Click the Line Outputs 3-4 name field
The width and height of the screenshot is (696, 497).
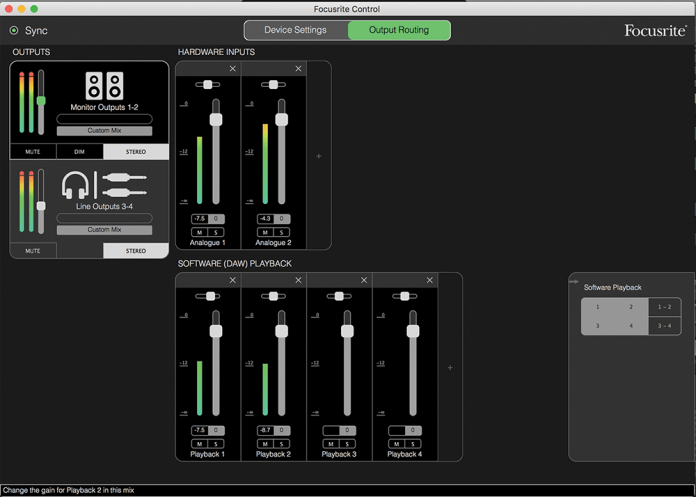click(104, 218)
